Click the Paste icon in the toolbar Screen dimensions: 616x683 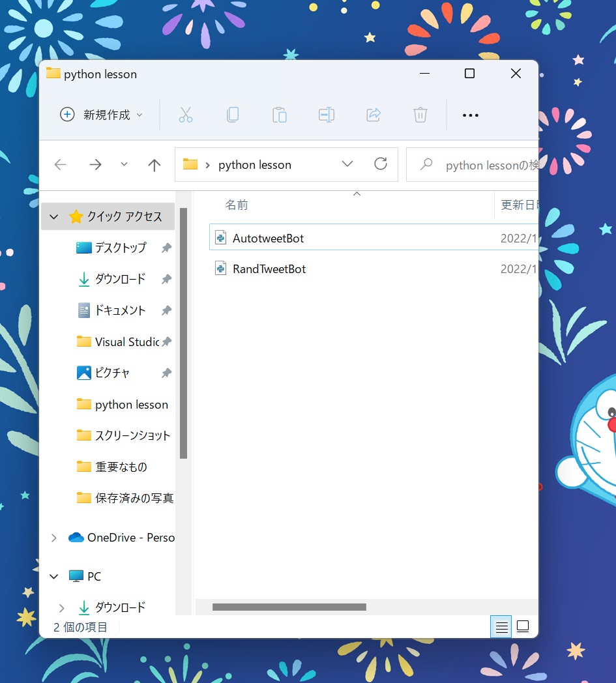[280, 115]
